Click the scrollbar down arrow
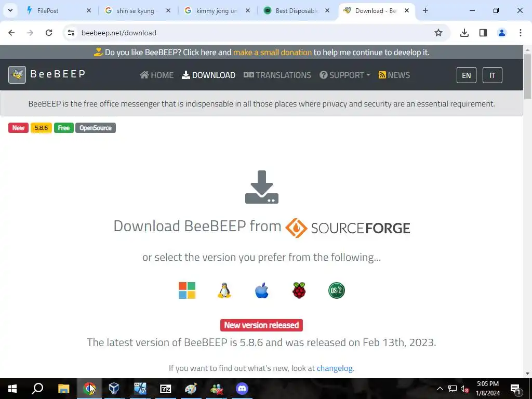The height and width of the screenshot is (399, 532). [x=528, y=374]
